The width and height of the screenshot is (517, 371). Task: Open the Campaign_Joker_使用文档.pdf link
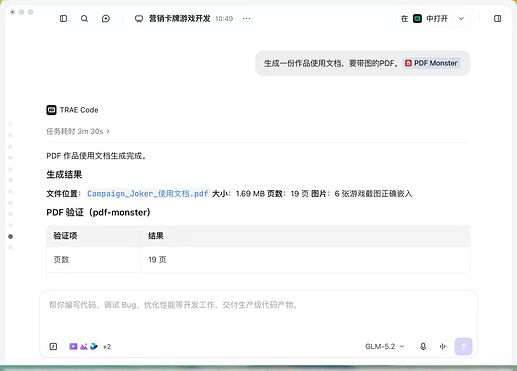click(148, 194)
